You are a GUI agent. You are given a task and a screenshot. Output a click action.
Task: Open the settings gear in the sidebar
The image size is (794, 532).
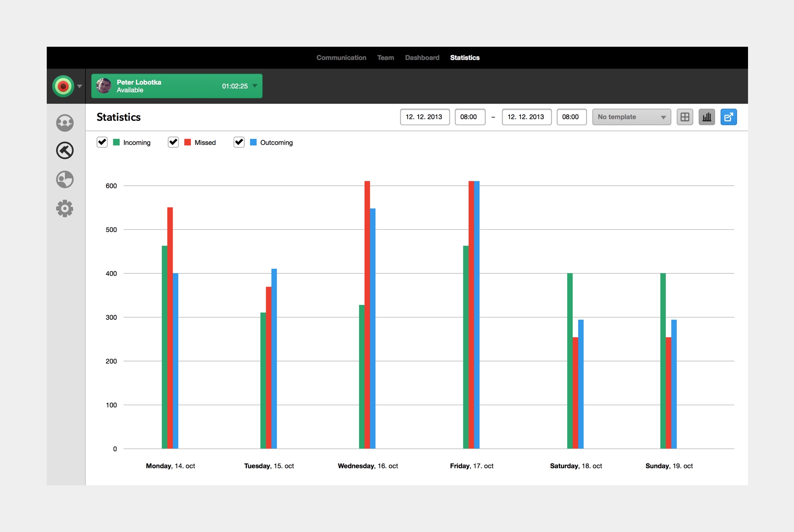(x=65, y=208)
